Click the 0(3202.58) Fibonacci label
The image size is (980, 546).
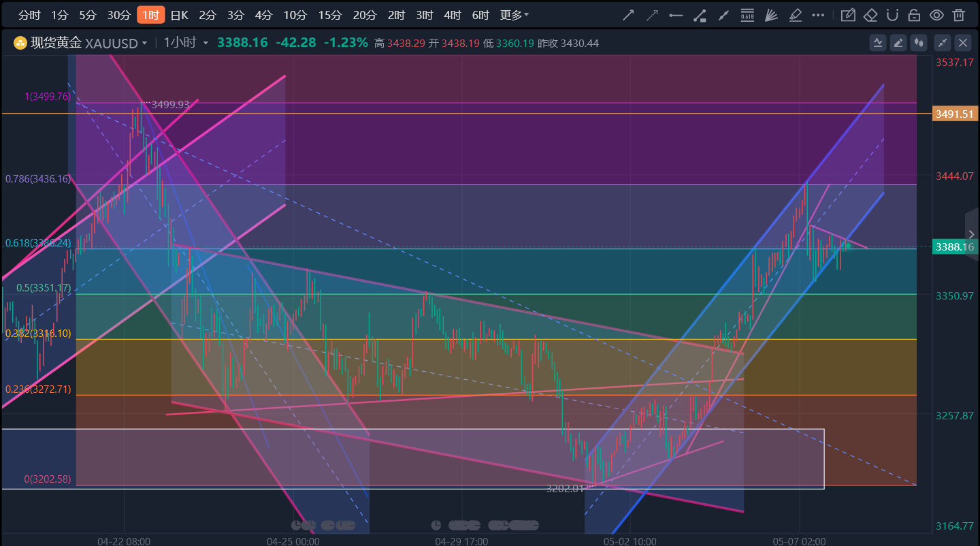(x=48, y=479)
